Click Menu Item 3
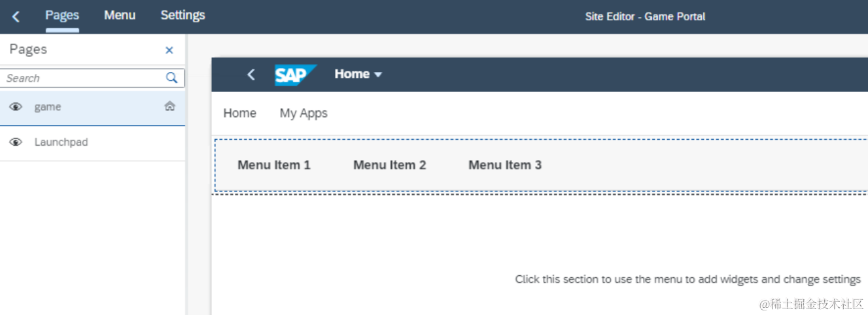 505,165
